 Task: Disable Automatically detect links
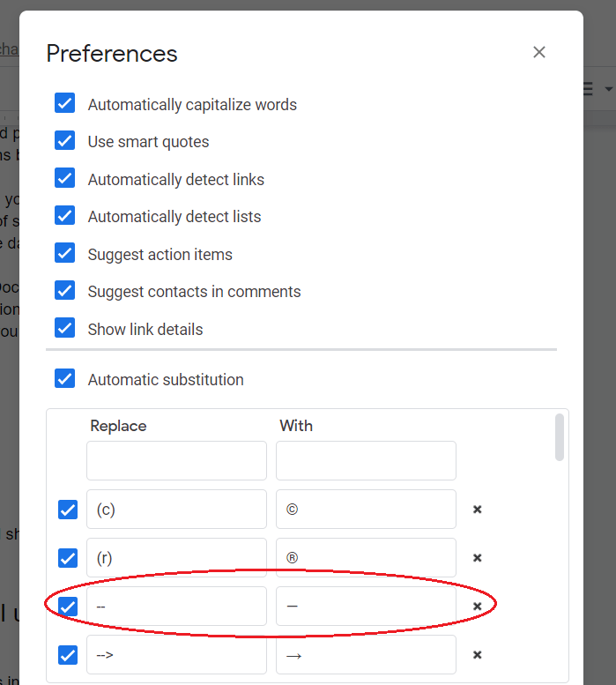coord(64,179)
